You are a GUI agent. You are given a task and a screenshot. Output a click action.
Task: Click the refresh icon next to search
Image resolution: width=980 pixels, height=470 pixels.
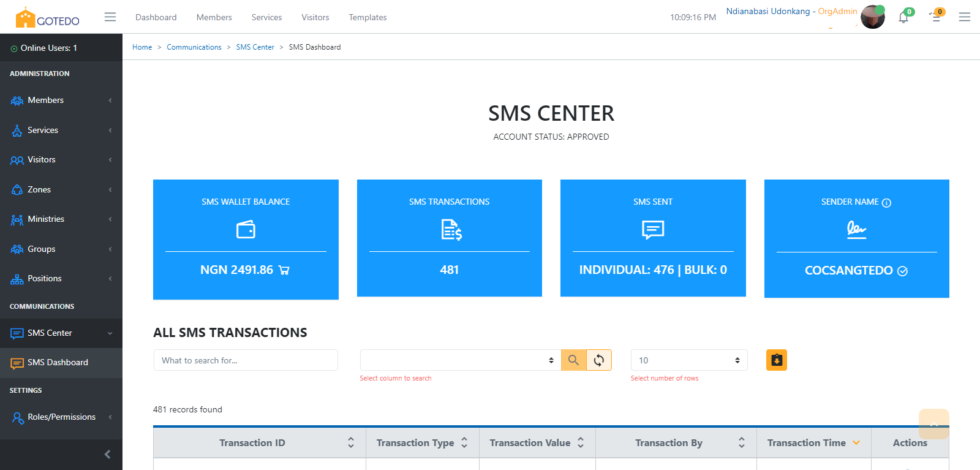click(599, 360)
